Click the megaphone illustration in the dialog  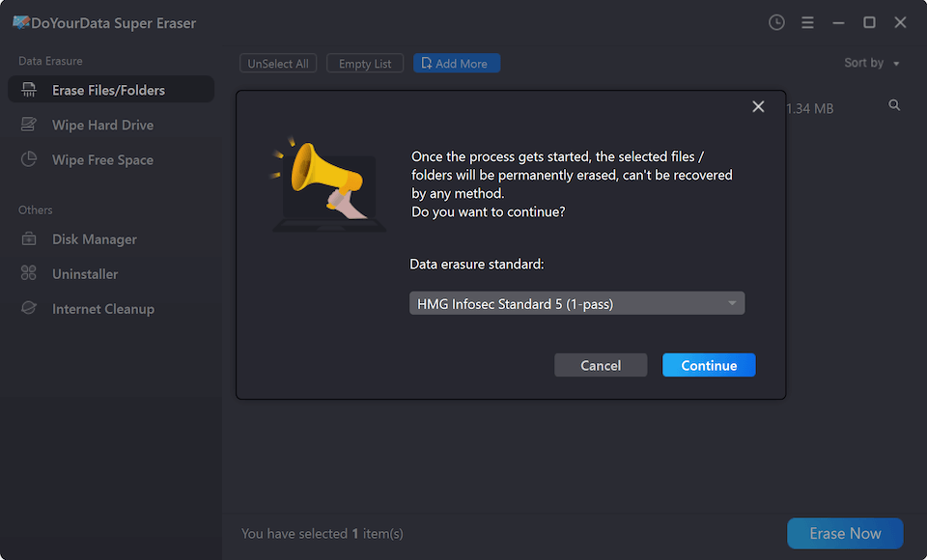point(328,183)
